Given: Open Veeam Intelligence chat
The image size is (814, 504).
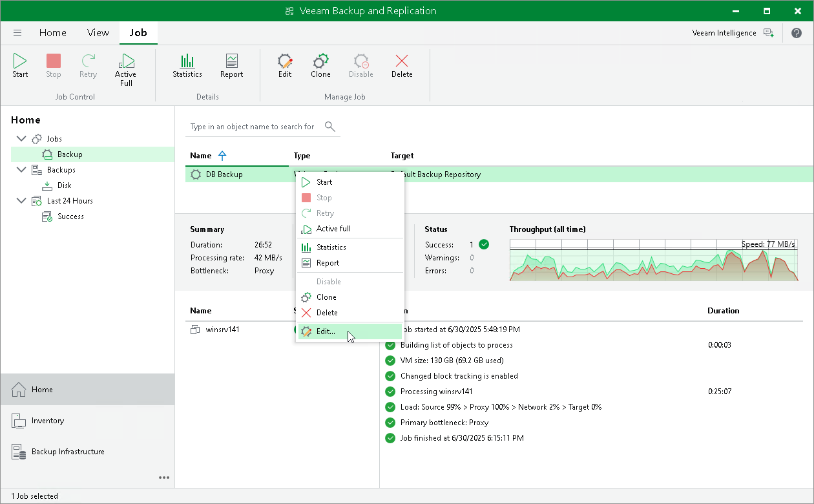Looking at the screenshot, I should tap(733, 33).
